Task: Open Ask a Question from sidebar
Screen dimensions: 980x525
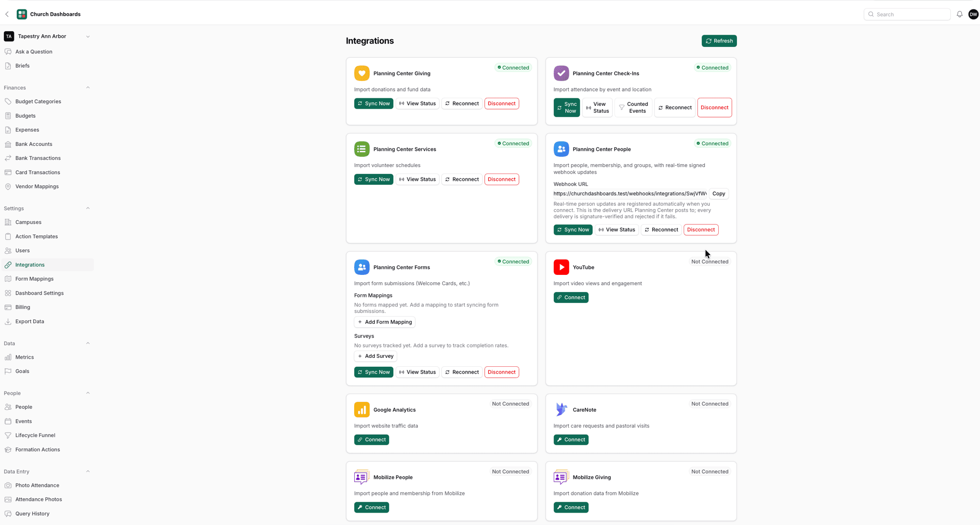Action: (x=47, y=51)
